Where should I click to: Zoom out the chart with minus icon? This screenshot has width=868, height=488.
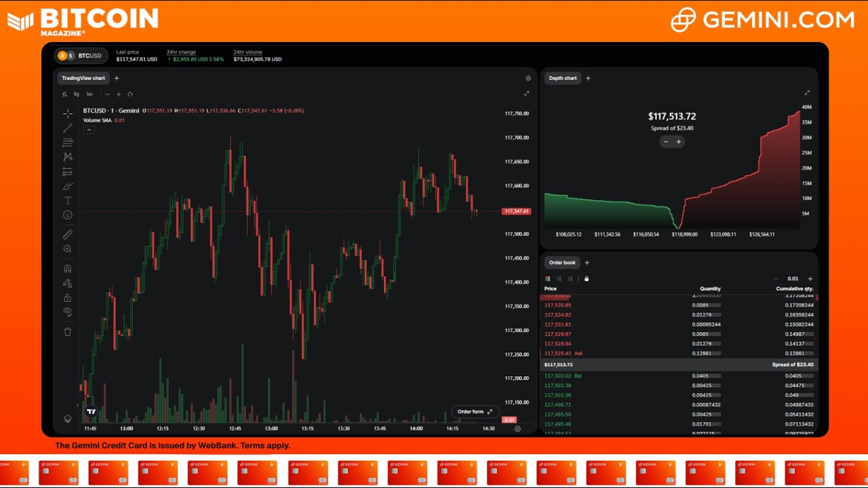click(x=107, y=94)
